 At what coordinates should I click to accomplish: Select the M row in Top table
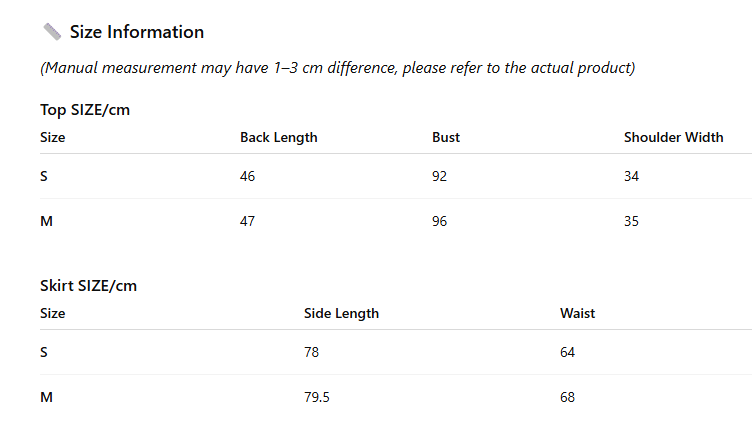396,221
